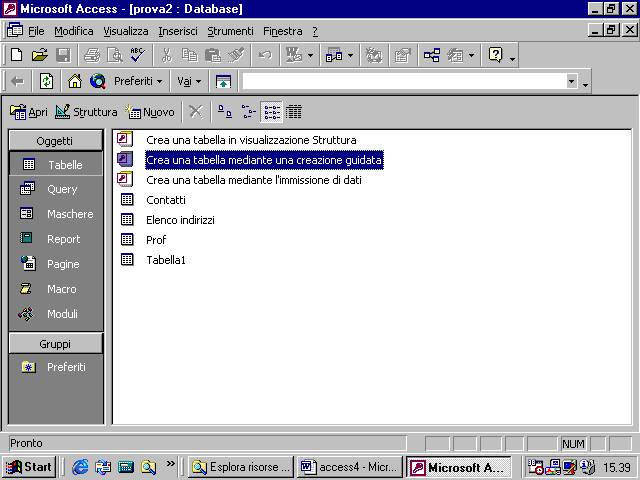Open Print Preview icon
The image size is (640, 480).
(x=115, y=55)
